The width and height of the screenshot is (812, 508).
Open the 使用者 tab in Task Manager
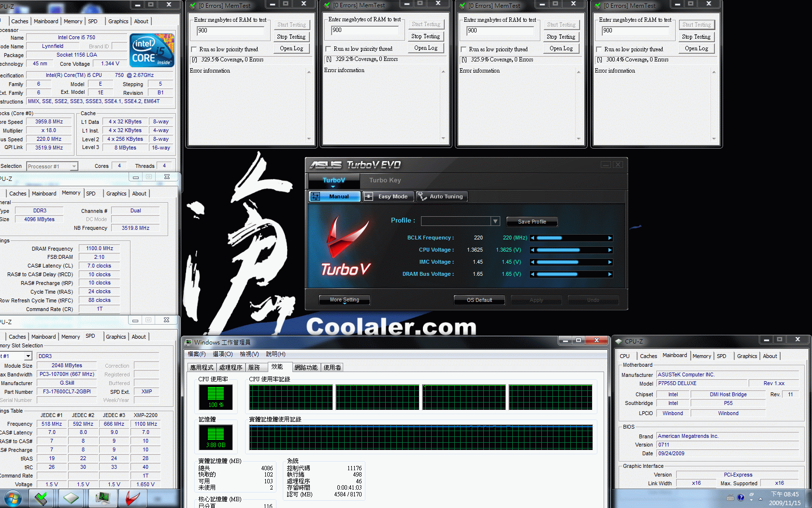point(333,368)
